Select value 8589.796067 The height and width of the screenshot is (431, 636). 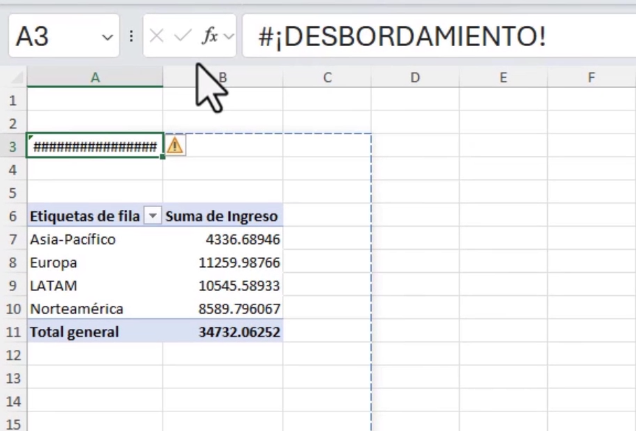tap(223, 309)
